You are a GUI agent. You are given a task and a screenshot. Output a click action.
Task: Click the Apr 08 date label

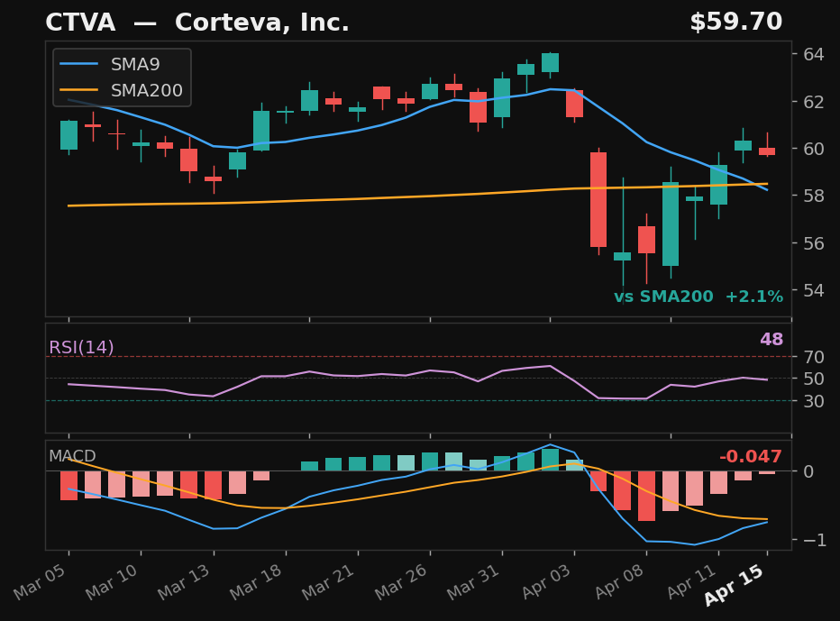click(x=618, y=582)
